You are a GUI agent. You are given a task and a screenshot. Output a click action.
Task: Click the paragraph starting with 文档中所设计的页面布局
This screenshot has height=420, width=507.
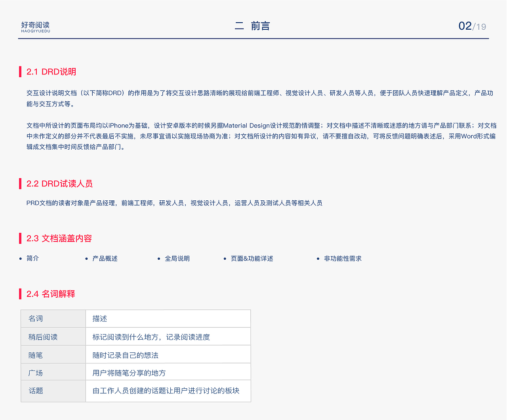click(261, 136)
